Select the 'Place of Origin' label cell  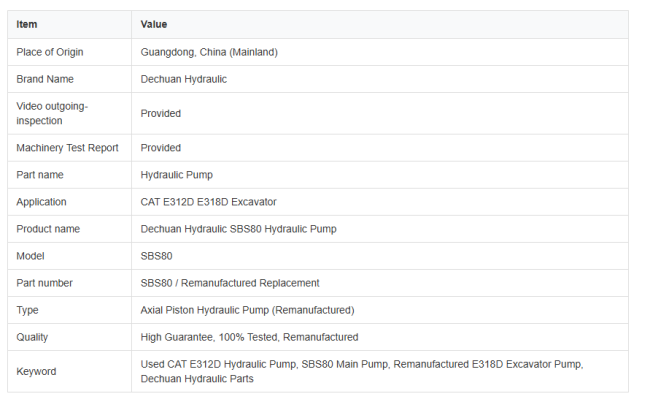coord(70,52)
